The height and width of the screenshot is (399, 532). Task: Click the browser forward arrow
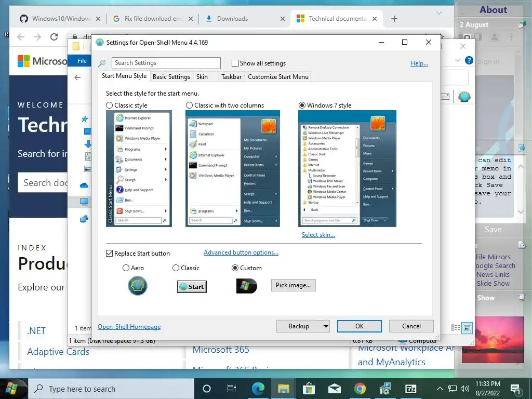point(37,37)
